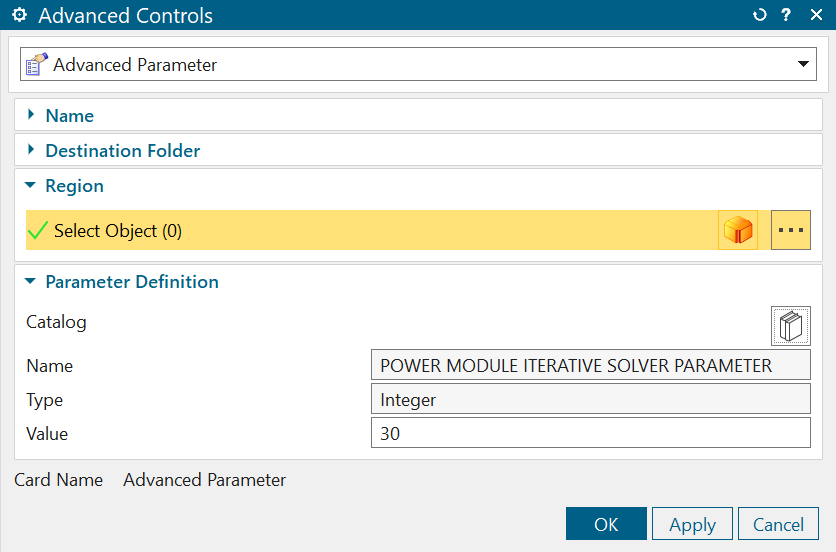
Task: Click the gear icon in the title bar
Action: coord(18,16)
